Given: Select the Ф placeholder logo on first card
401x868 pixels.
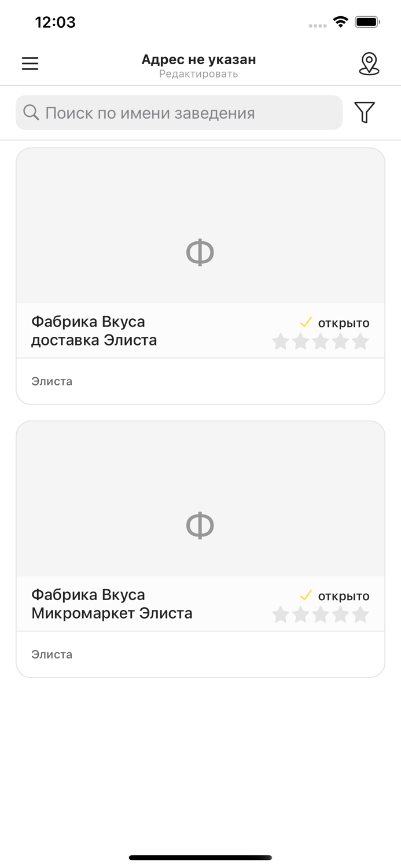Looking at the screenshot, I should click(200, 252).
